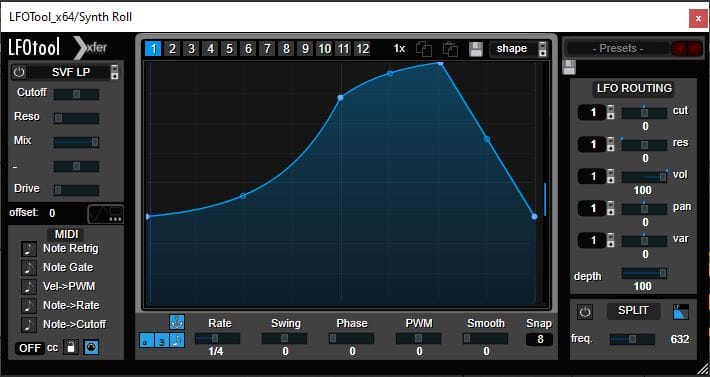Select graph tab 1
The width and height of the screenshot is (710, 377).
[x=153, y=48]
